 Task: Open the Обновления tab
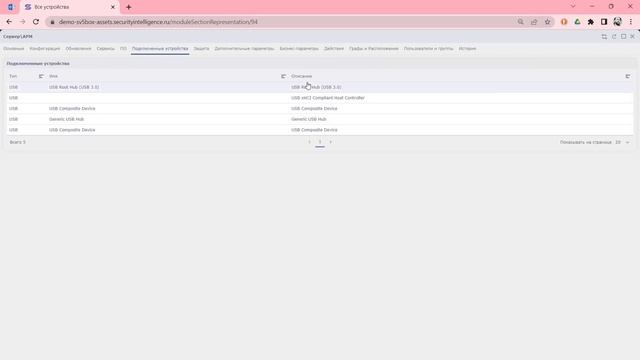point(78,49)
